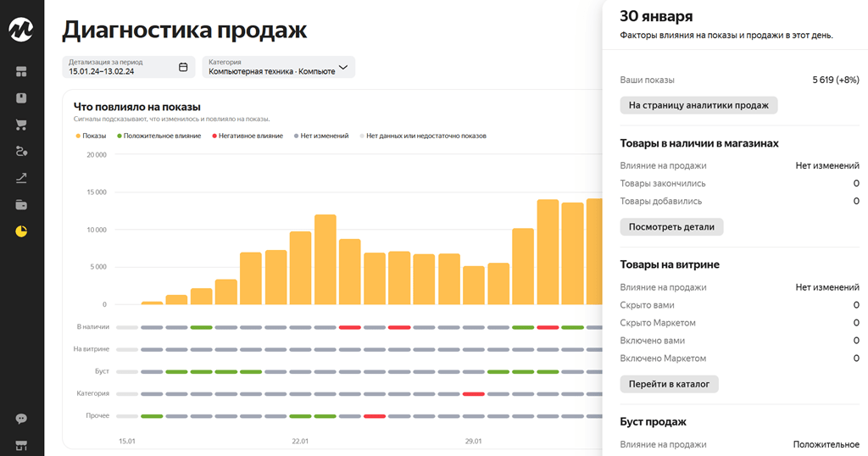
Task: Click the Перейти в каталог button
Action: point(670,384)
